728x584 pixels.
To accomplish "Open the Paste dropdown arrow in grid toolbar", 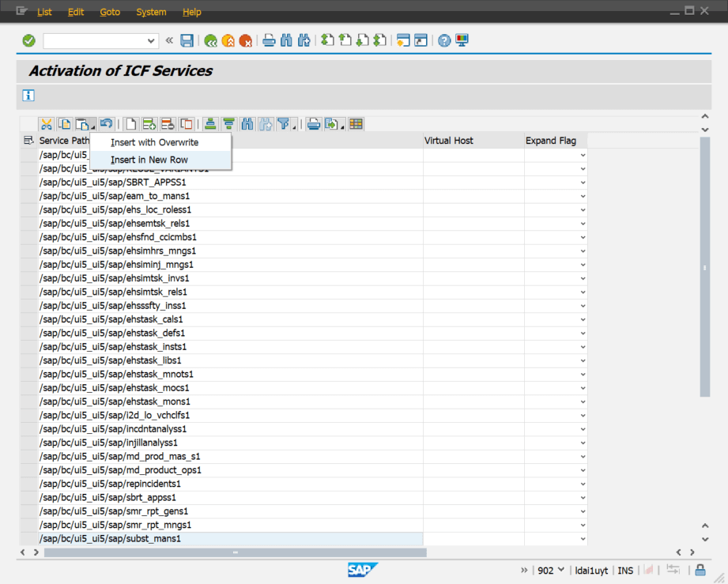I will (93, 127).
